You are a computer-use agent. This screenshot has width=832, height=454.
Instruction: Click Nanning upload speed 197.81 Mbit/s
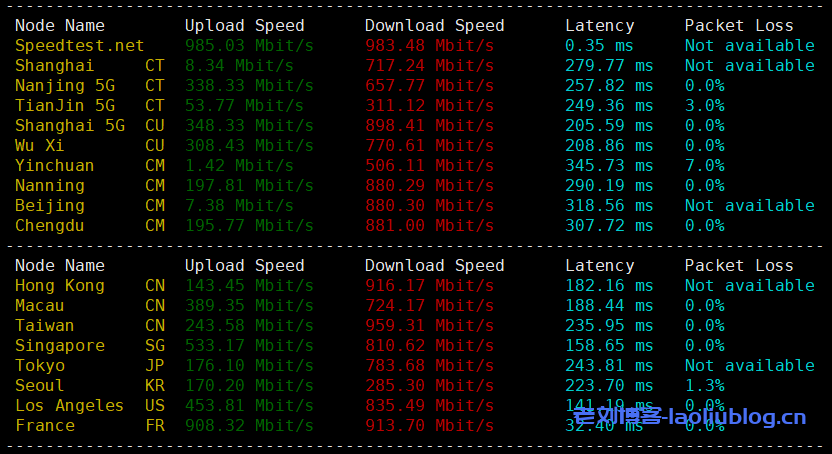point(249,186)
